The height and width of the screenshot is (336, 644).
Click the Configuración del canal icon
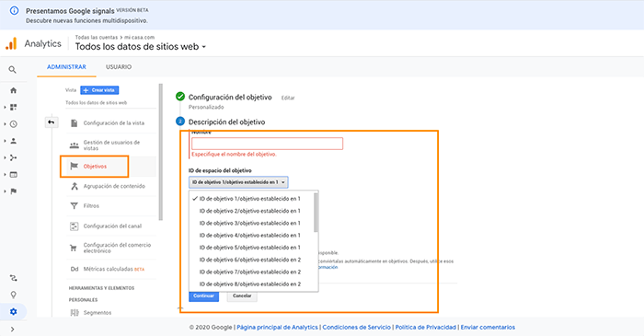[x=74, y=226]
